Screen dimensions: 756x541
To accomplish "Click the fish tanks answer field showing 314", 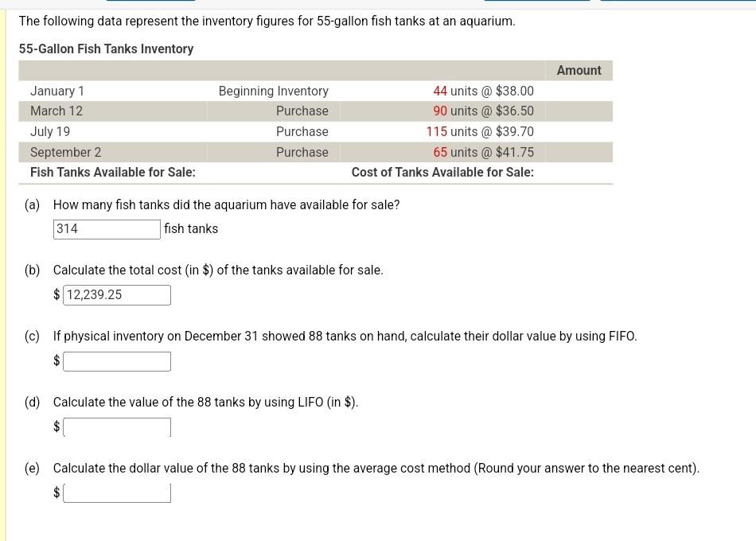I will click(x=107, y=229).
